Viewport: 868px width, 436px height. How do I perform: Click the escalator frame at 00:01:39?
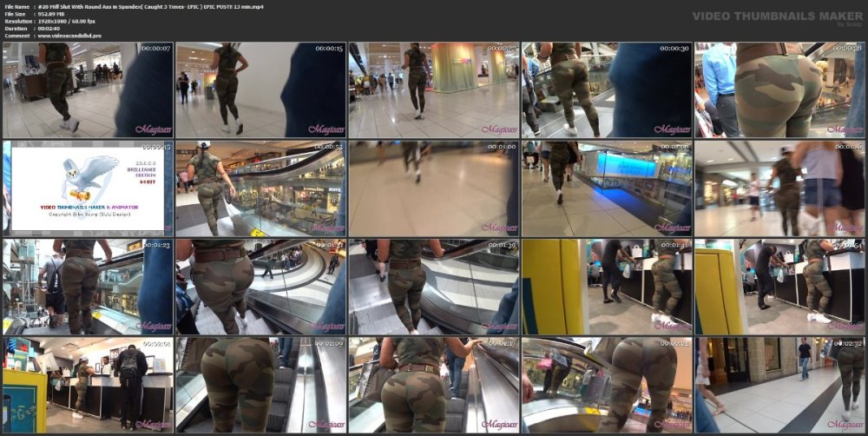[x=434, y=287]
